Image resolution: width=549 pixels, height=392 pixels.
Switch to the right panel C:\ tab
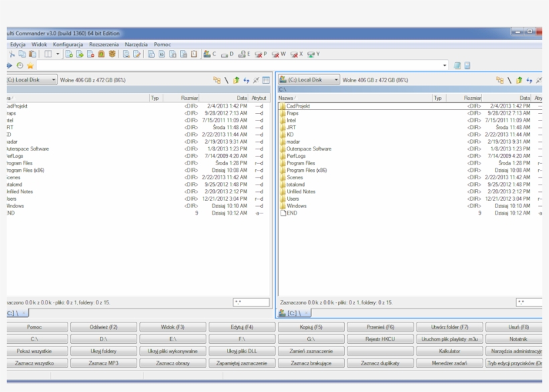tap(294, 313)
